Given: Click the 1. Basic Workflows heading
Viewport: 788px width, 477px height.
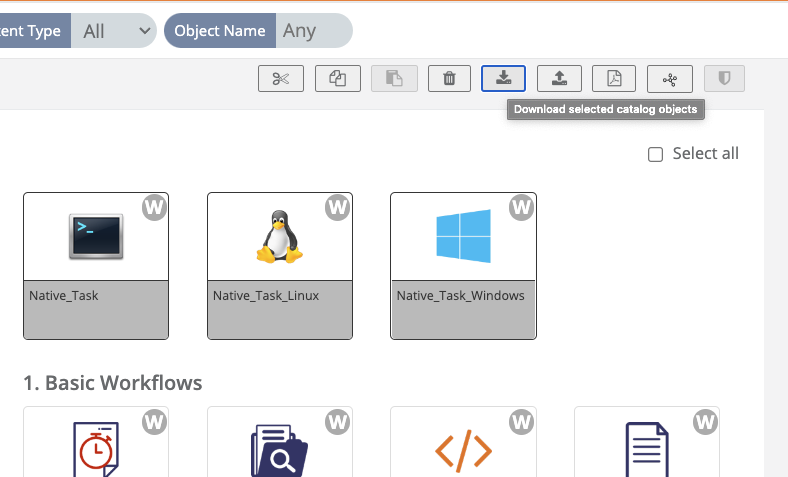Looking at the screenshot, I should click(113, 383).
